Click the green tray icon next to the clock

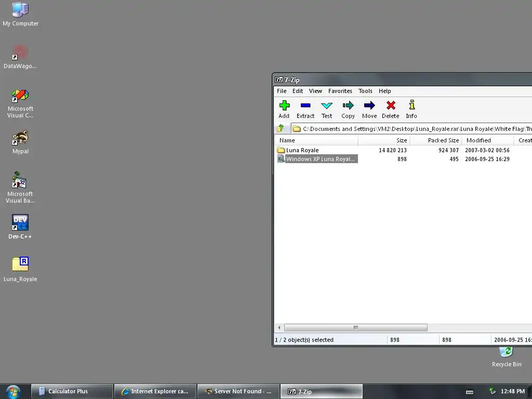[493, 391]
